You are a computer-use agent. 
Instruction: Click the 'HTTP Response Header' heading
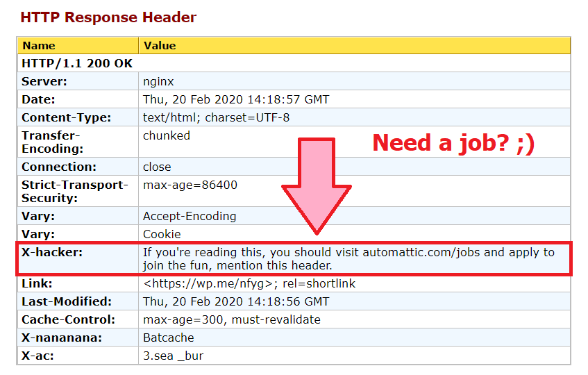pos(108,17)
